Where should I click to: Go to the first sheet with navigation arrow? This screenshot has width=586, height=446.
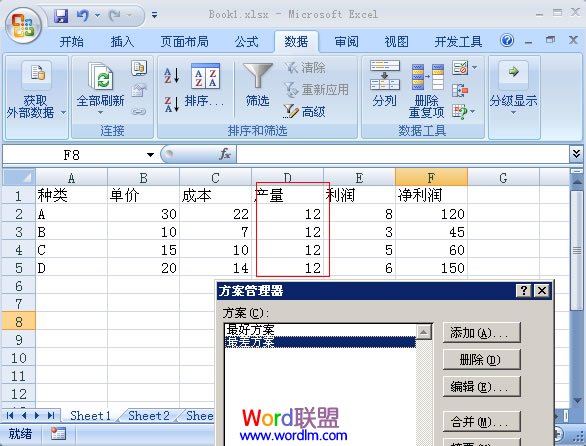click(10, 416)
